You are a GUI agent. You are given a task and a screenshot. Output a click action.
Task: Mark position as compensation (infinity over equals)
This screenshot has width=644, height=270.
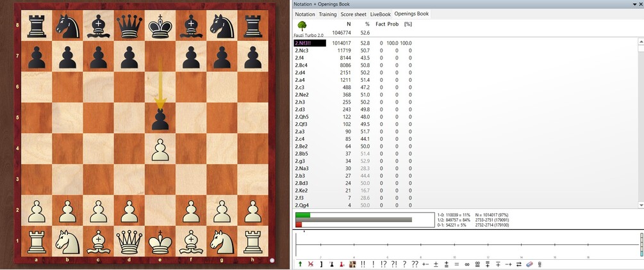477,264
